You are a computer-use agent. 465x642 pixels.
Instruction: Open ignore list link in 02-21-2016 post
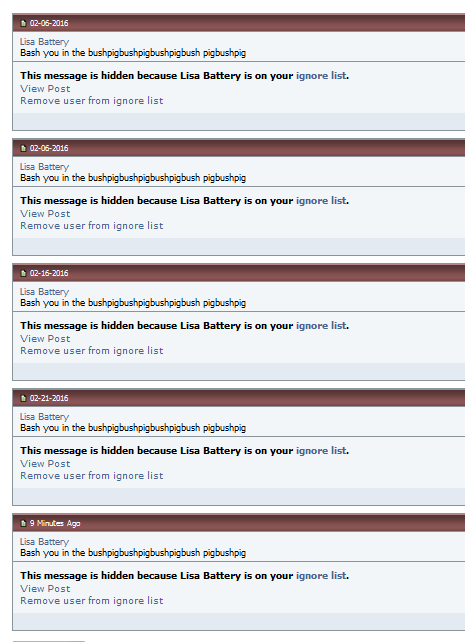pyautogui.click(x=321, y=451)
